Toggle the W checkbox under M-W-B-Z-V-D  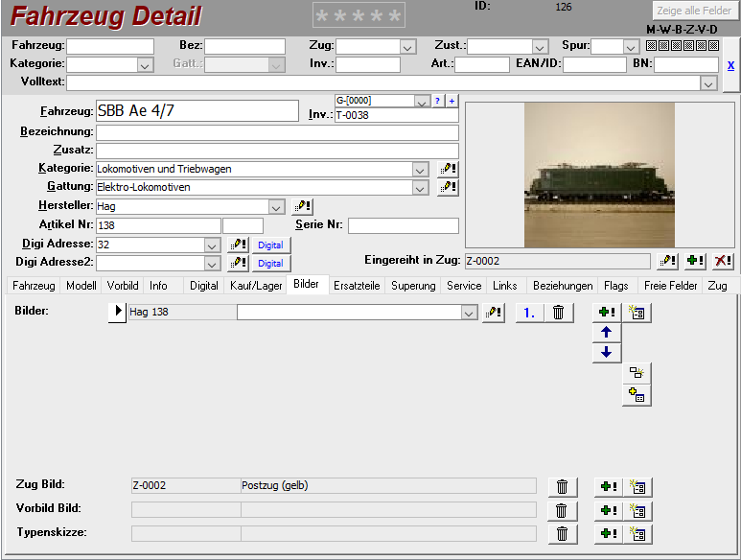tap(664, 46)
